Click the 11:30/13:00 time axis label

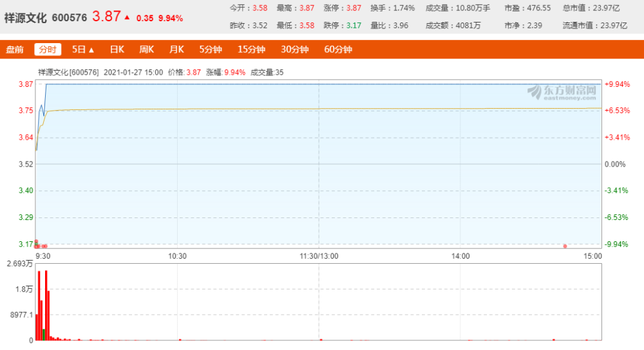click(x=319, y=256)
